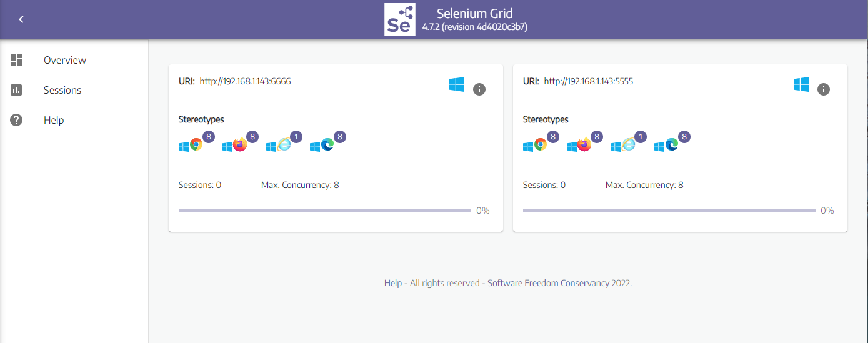Click the 0% label on node :6666
Screen dimensions: 868x343
click(x=483, y=211)
